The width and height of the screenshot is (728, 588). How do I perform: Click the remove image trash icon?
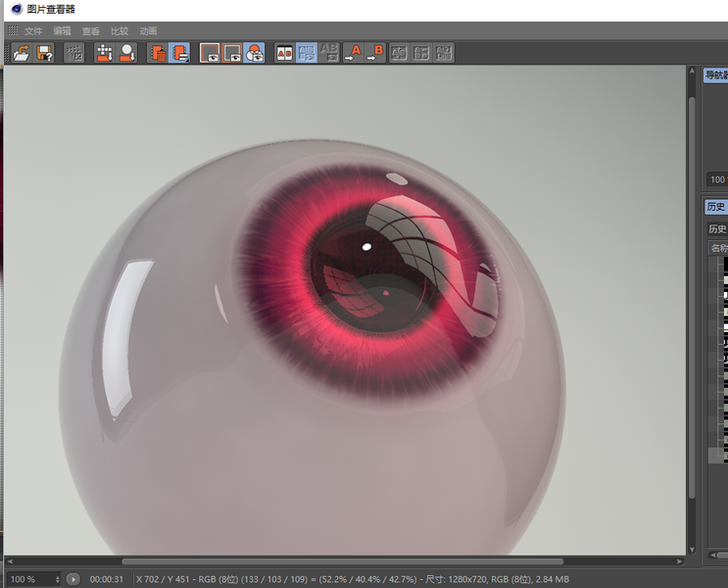(158, 53)
